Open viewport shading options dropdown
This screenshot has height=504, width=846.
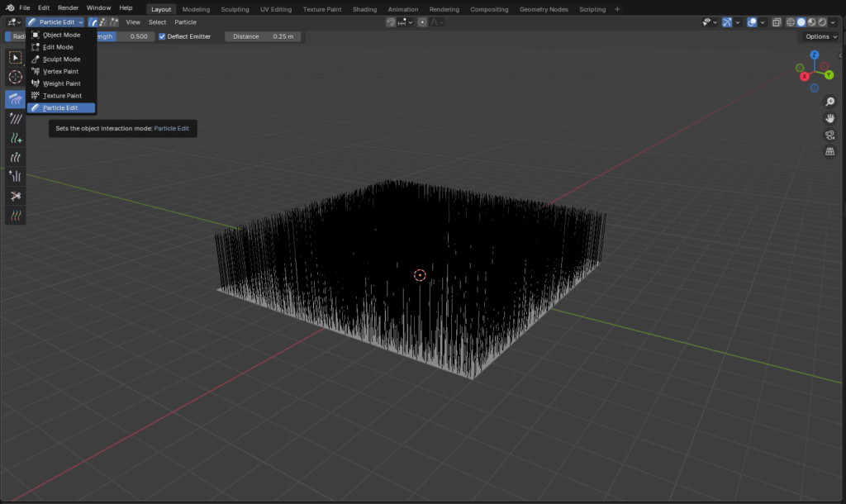click(x=833, y=22)
